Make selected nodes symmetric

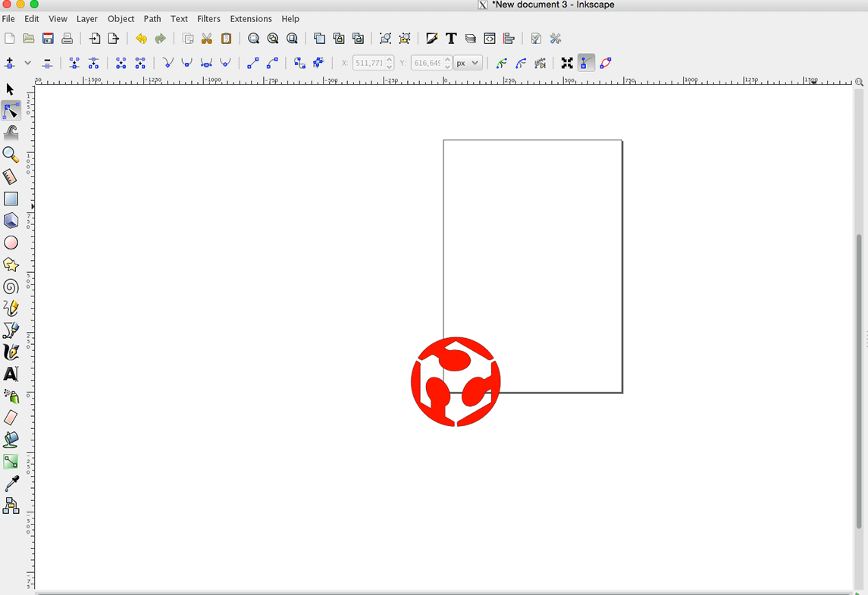click(206, 63)
